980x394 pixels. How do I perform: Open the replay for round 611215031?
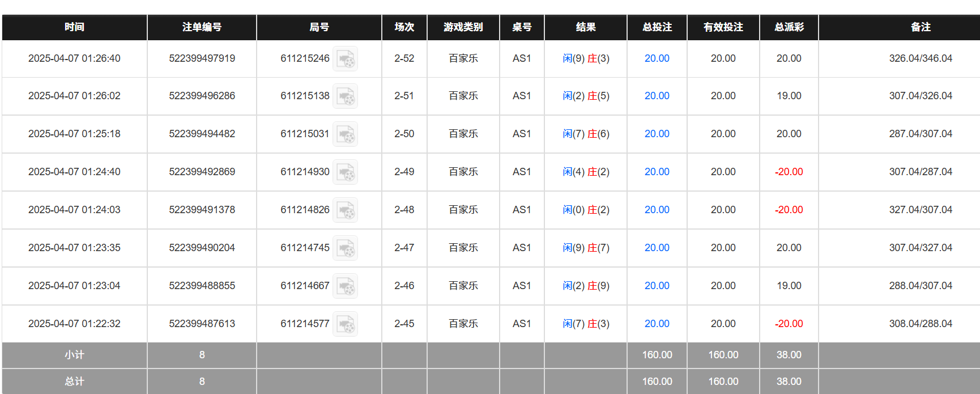tap(346, 134)
